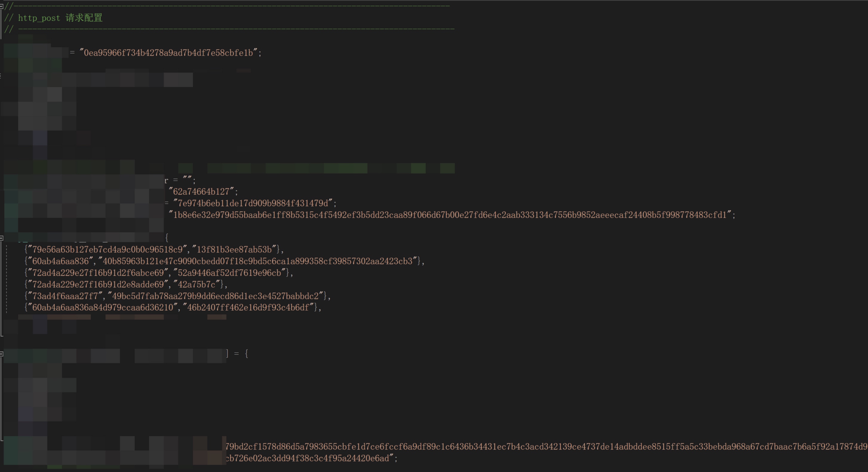This screenshot has width=868, height=472.
Task: Click the string 0ea95966f734b4278a9ad7b4df7e58cbfe1b
Action: 168,53
